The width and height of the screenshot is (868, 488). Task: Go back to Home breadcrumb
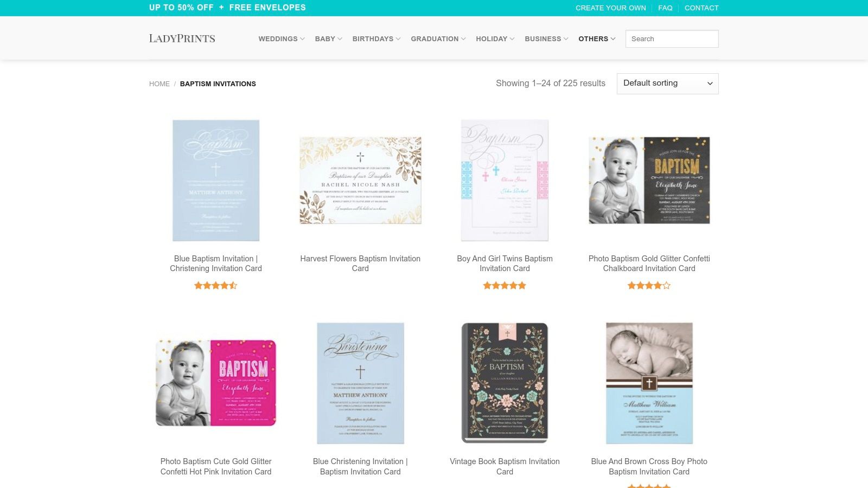coord(159,84)
